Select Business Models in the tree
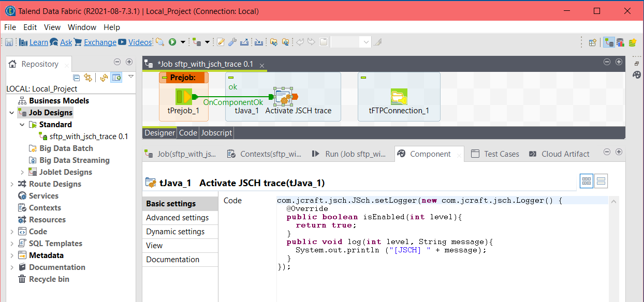Image resolution: width=644 pixels, height=302 pixels. 59,101
